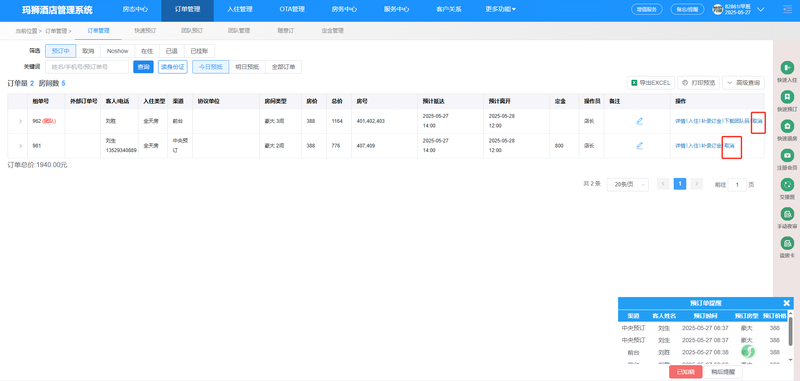Switch to the 团队管理 sub-tab
Viewport: 800px width, 381px height.
(239, 31)
